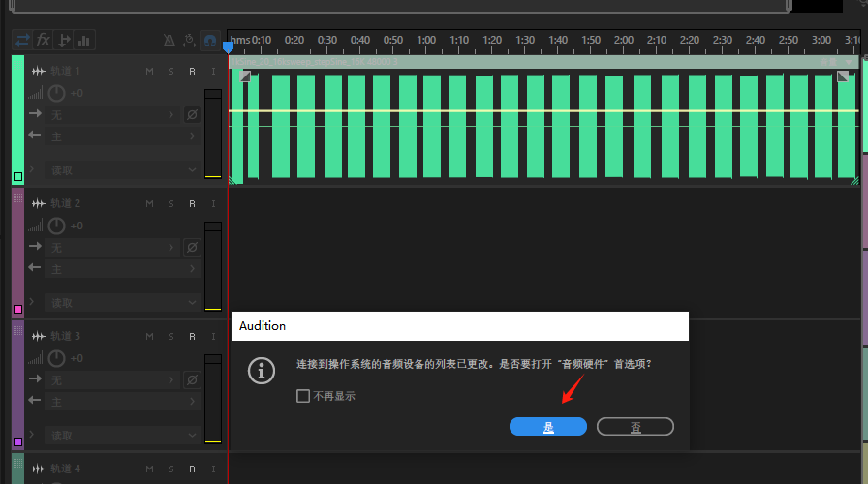The width and height of the screenshot is (868, 484).
Task: Click the 是 (Yes) button in the Audition dialog
Action: tap(548, 427)
